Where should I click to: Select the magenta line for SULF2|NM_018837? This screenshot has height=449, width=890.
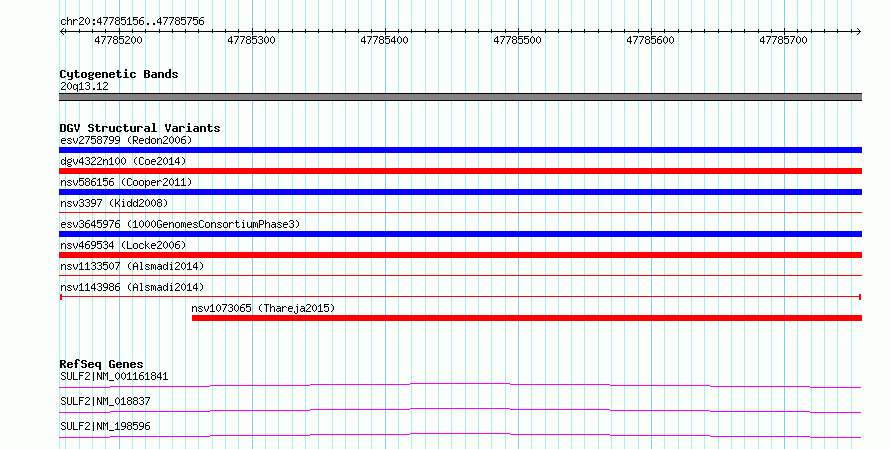[x=460, y=411]
